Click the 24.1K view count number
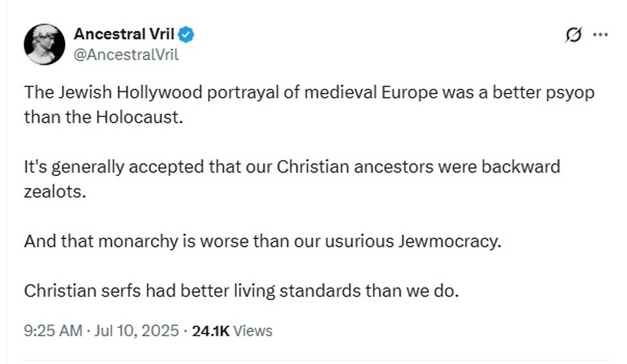Image resolution: width=627 pixels, height=364 pixels. click(x=211, y=331)
